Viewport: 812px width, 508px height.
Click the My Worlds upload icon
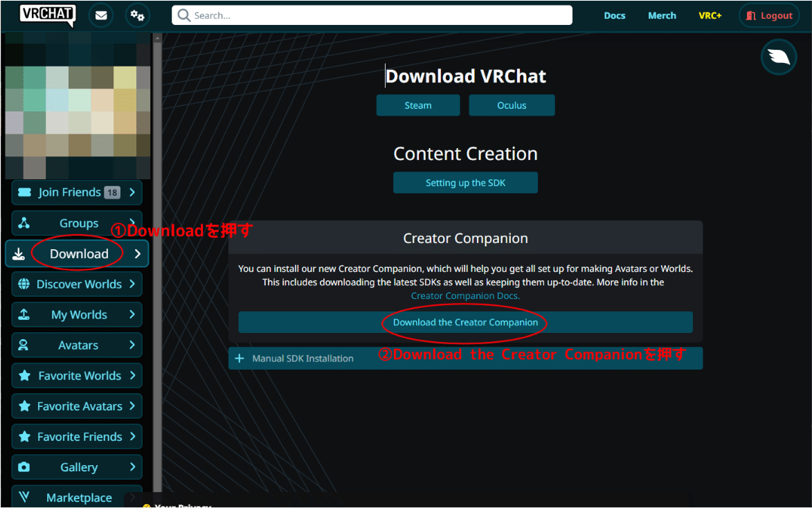24,314
